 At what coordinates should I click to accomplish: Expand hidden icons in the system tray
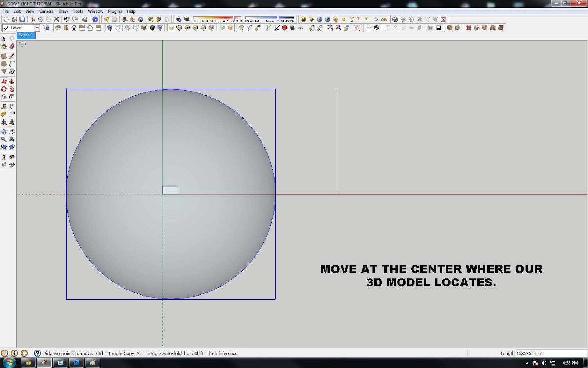tap(527, 362)
